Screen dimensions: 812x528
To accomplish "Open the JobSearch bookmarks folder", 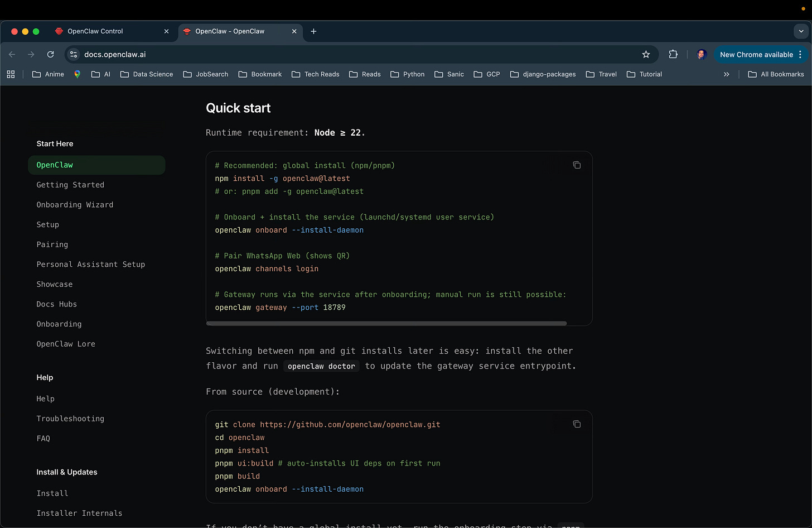I will tap(206, 74).
